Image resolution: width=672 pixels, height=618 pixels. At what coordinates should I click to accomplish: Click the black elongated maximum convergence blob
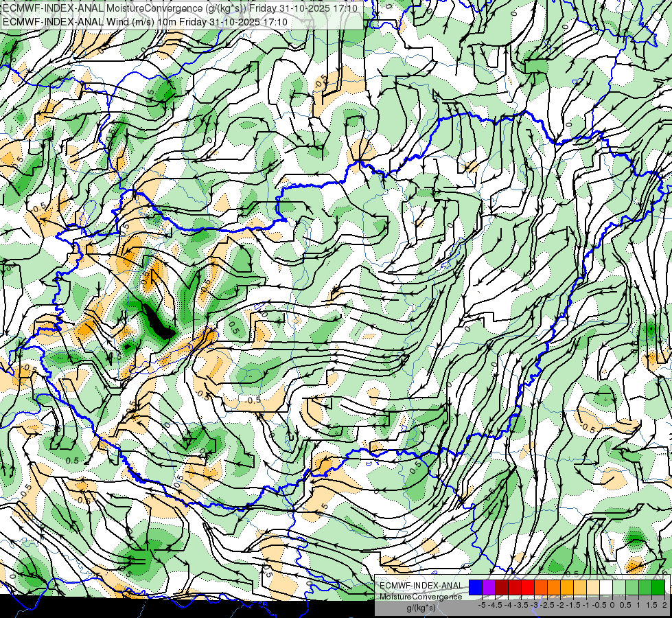157,321
